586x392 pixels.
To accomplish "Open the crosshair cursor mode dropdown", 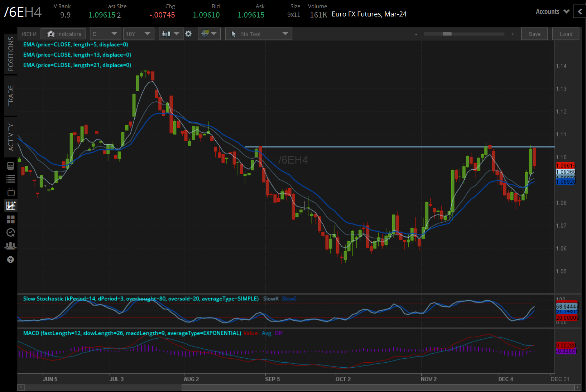I will pyautogui.click(x=209, y=34).
